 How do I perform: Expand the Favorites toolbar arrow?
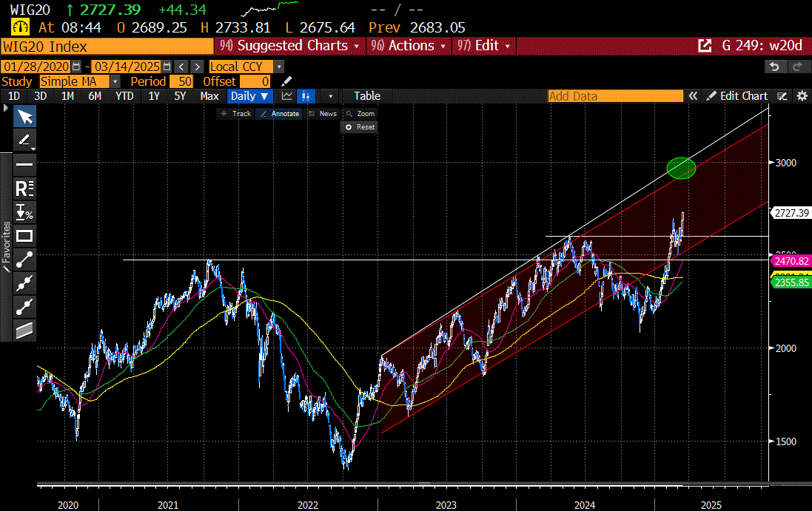pos(6,108)
